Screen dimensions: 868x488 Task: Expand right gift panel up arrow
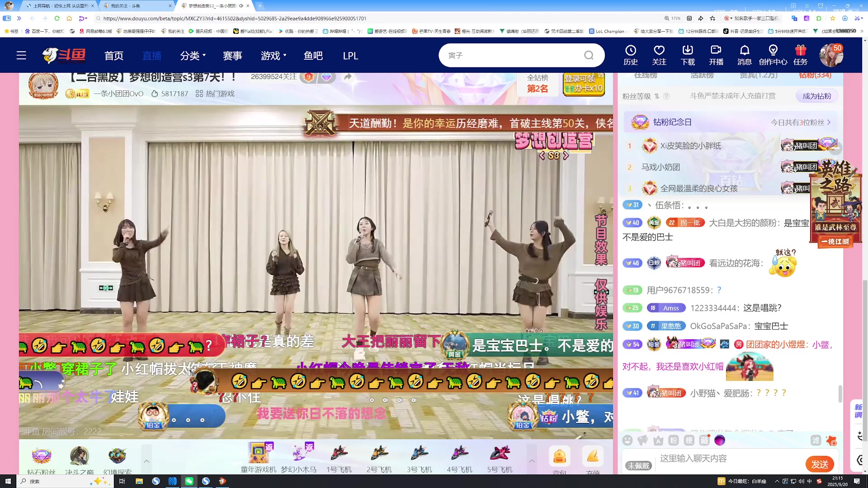pos(532,461)
